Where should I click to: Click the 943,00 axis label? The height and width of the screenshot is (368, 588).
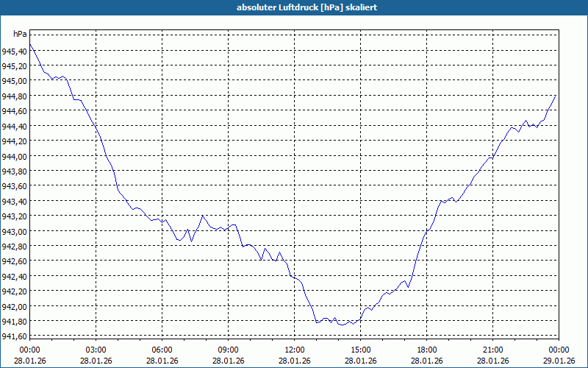click(14, 231)
